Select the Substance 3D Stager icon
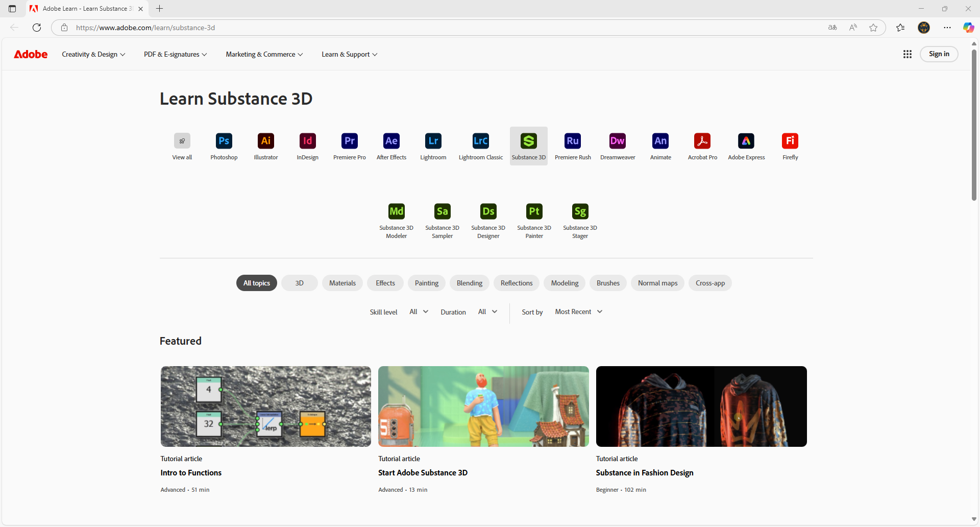Image resolution: width=980 pixels, height=527 pixels. (x=580, y=211)
